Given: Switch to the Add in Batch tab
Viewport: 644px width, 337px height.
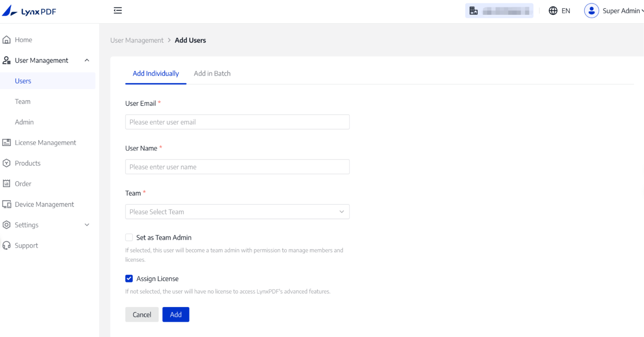Looking at the screenshot, I should [212, 74].
